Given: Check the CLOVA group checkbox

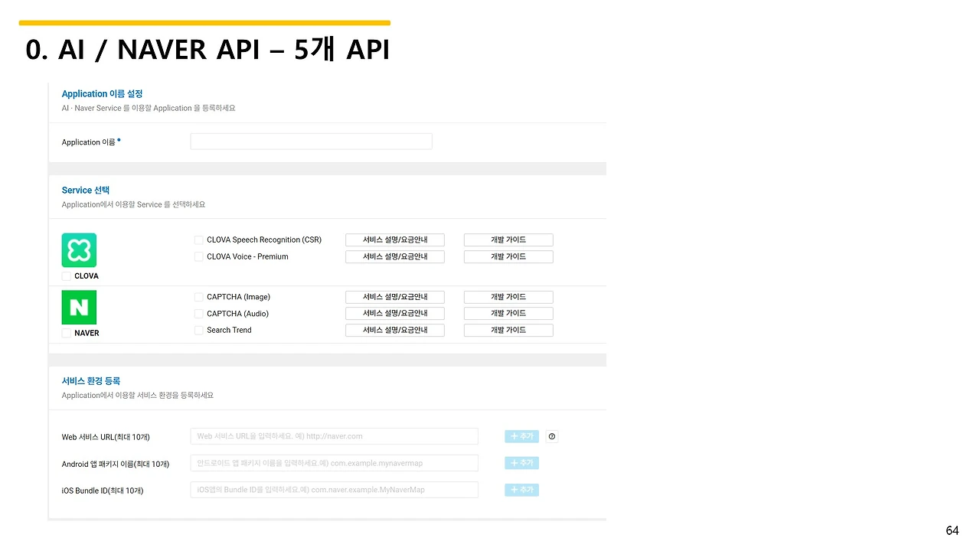Looking at the screenshot, I should (x=67, y=276).
